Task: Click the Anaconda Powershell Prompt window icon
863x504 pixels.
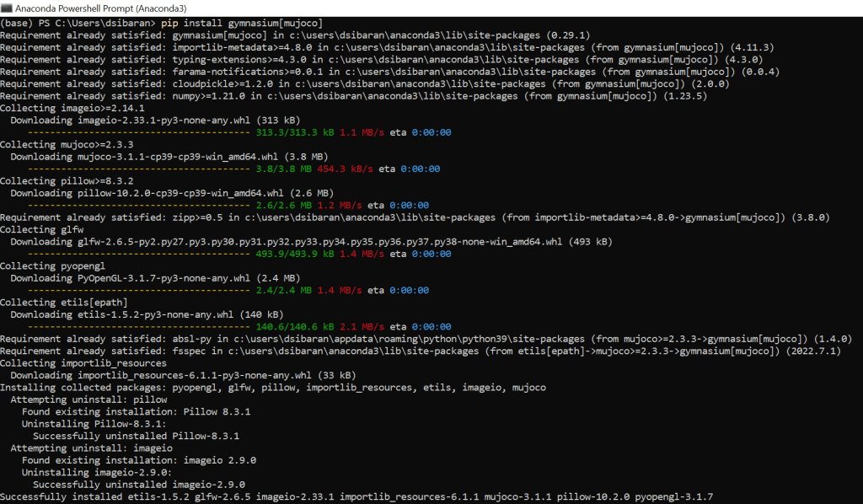Action: (8, 8)
